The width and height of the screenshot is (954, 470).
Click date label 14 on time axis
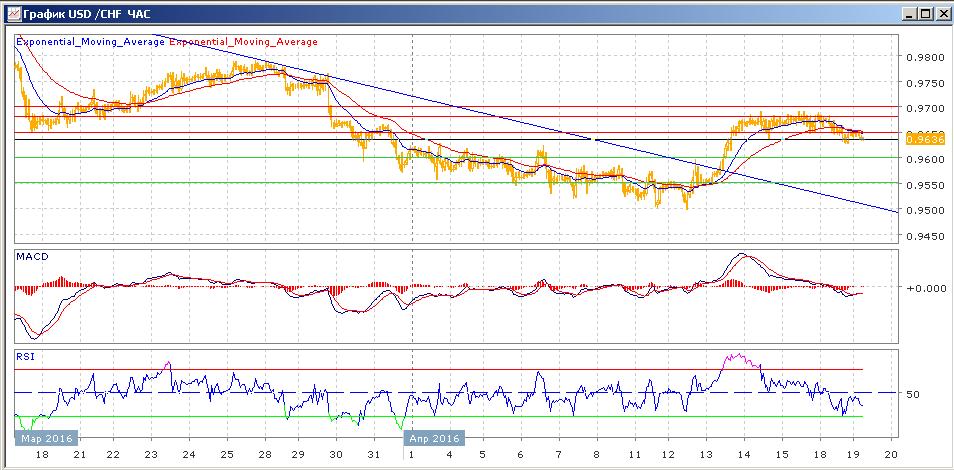coord(743,454)
